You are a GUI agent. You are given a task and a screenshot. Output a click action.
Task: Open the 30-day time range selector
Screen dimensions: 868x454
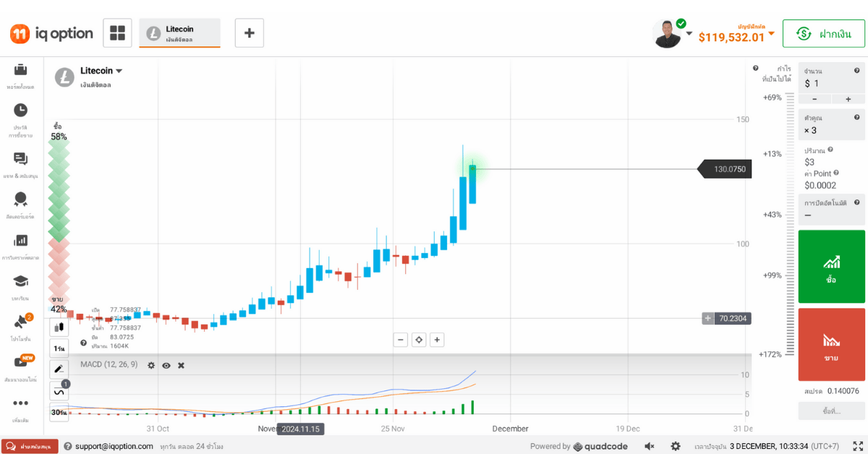pos(59,412)
